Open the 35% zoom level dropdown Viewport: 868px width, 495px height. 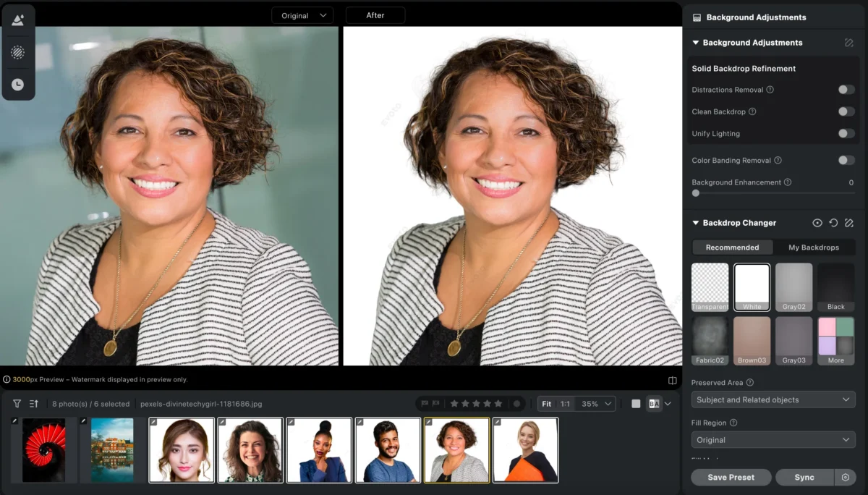(x=597, y=404)
